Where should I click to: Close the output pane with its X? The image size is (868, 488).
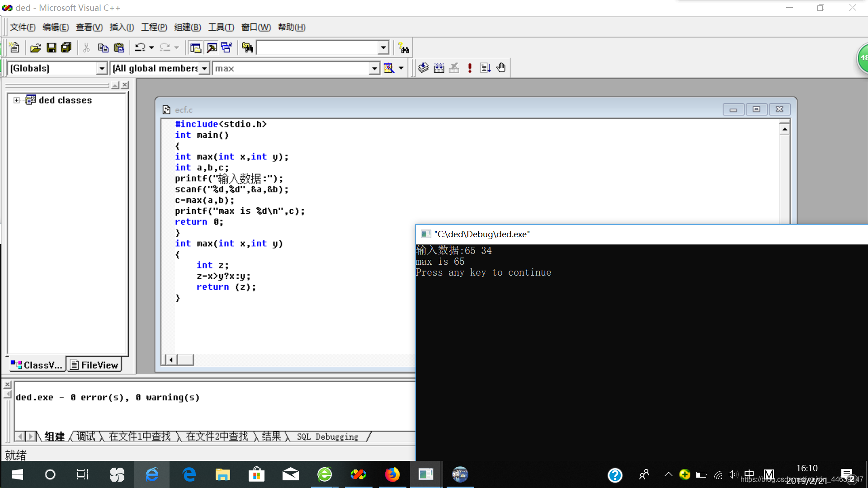coord(8,385)
